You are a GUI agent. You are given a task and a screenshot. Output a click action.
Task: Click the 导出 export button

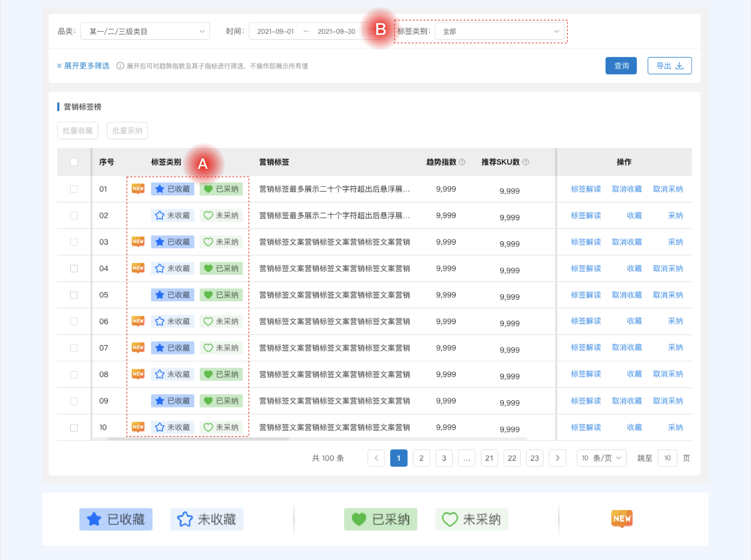670,66
